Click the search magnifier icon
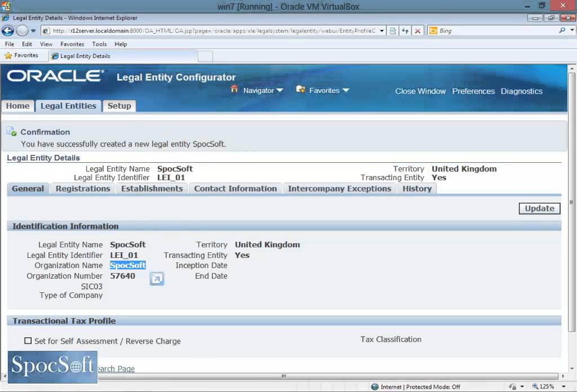Viewport: 577px width, 392px height. click(562, 30)
